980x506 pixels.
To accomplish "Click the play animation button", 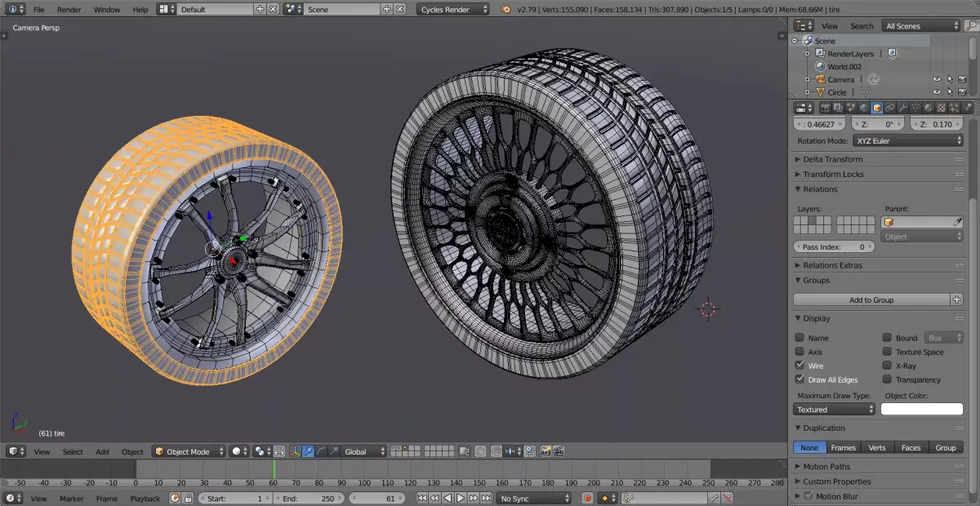I will [461, 498].
